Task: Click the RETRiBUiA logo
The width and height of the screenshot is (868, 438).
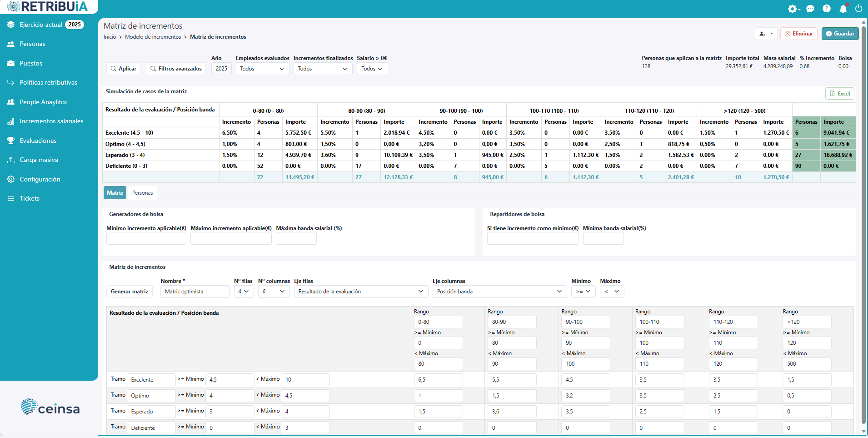Action: pos(47,6)
